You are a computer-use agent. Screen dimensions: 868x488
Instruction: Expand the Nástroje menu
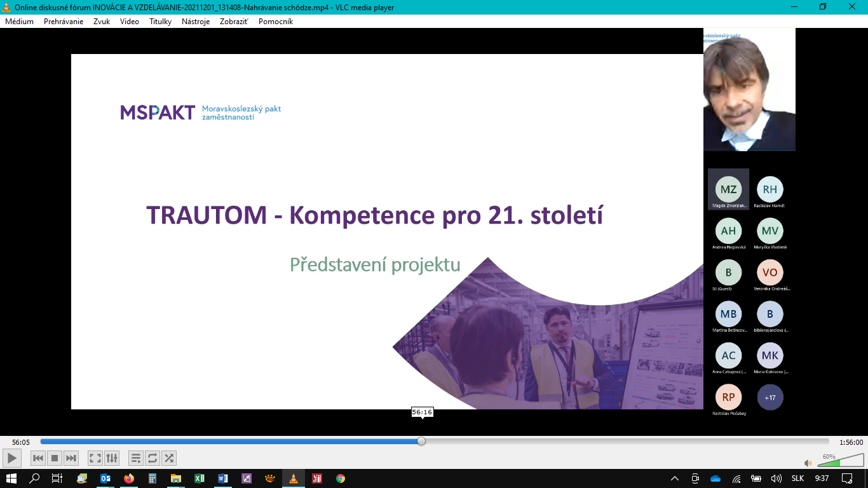(x=195, y=21)
